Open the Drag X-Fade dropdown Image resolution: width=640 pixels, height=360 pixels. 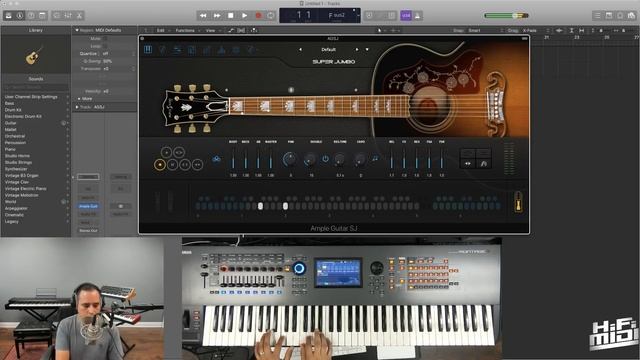click(537, 30)
